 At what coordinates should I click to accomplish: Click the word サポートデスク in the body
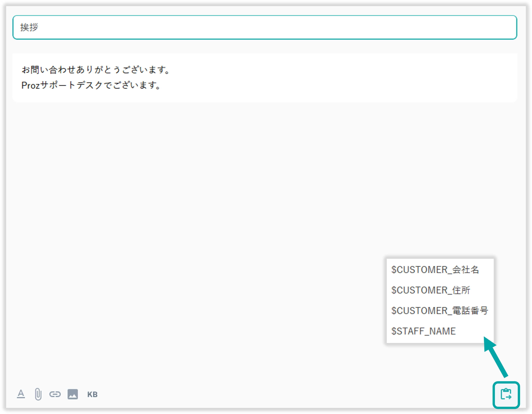pos(71,85)
